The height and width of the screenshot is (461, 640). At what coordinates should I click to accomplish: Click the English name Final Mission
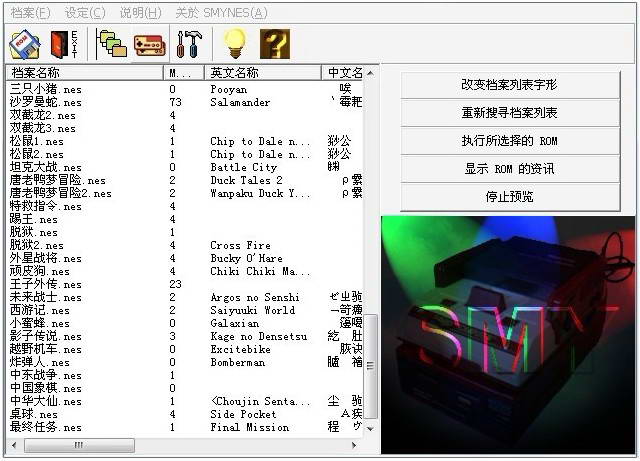tap(249, 428)
